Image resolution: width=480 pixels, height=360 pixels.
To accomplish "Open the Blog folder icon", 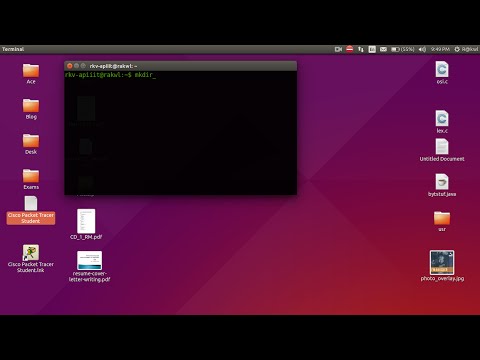I will pos(31,106).
